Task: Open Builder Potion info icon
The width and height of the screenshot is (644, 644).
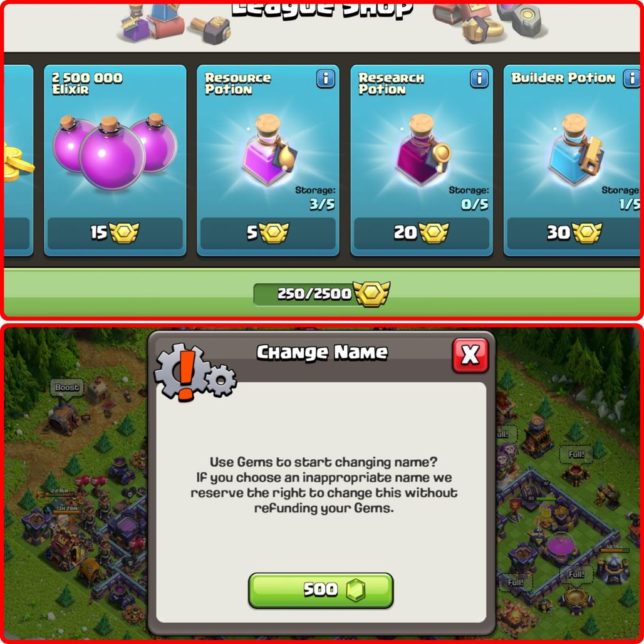Action: (x=631, y=78)
